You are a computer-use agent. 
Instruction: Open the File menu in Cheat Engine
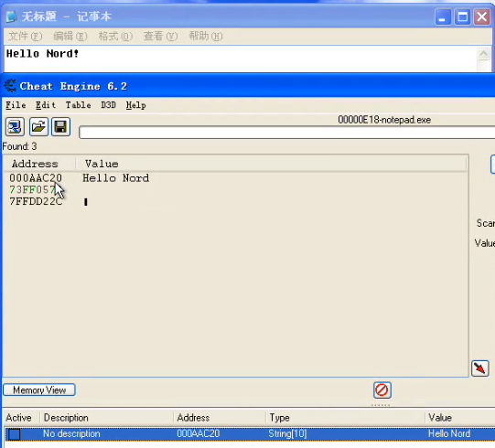point(16,105)
